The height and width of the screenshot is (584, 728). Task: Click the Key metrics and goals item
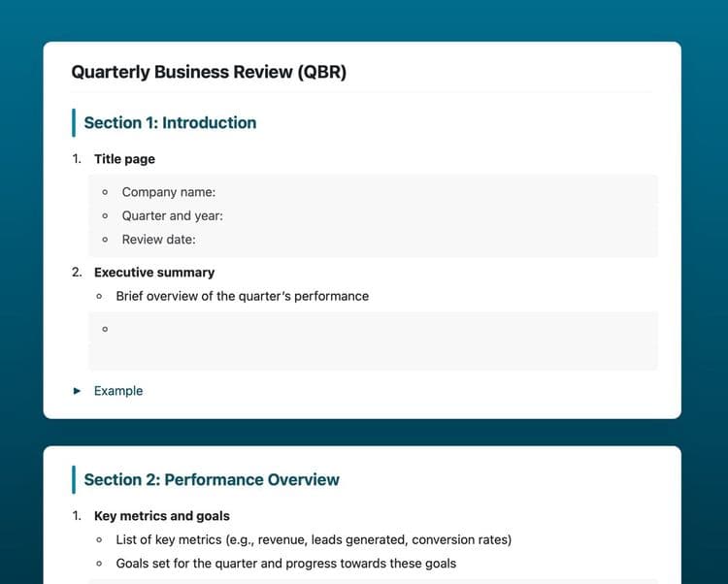pyautogui.click(x=162, y=516)
